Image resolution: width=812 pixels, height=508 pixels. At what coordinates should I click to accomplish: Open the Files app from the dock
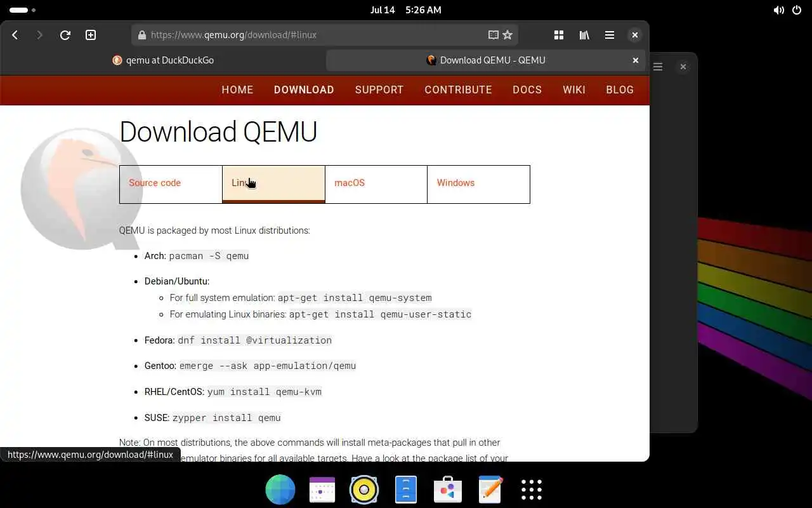(x=406, y=490)
